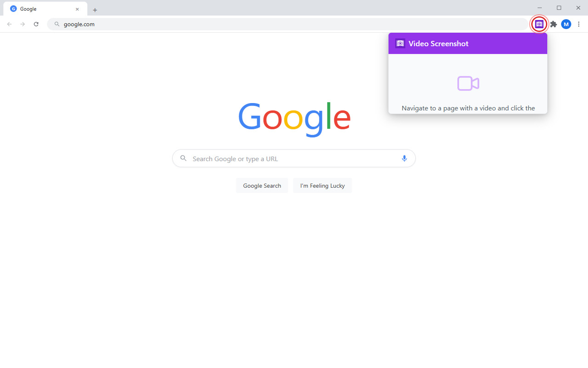Click the Google logo
Image resolution: width=588 pixels, height=368 pixels.
coord(294,120)
